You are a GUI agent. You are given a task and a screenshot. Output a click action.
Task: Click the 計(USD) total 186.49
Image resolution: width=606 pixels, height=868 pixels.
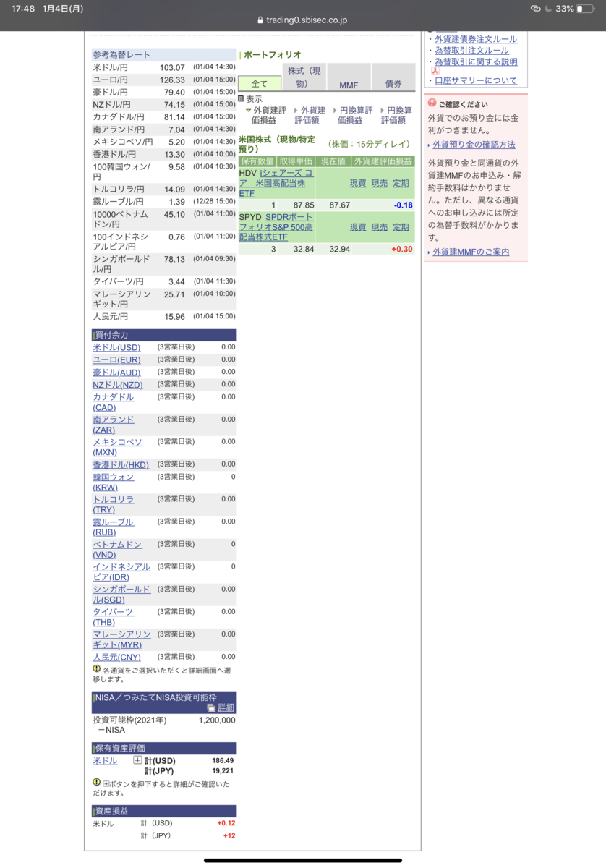[x=223, y=761]
